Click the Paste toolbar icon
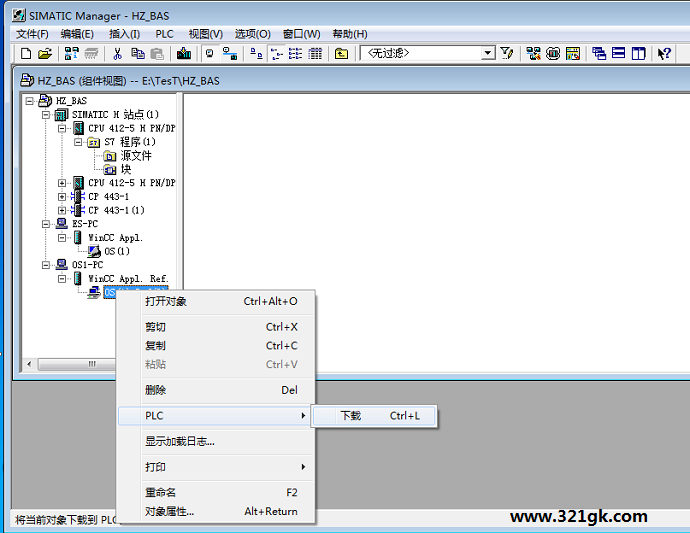This screenshot has width=690, height=533. pos(157,54)
